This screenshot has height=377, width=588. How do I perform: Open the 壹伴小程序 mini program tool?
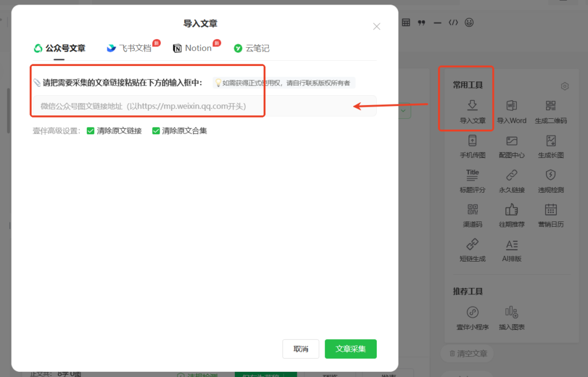(x=472, y=318)
